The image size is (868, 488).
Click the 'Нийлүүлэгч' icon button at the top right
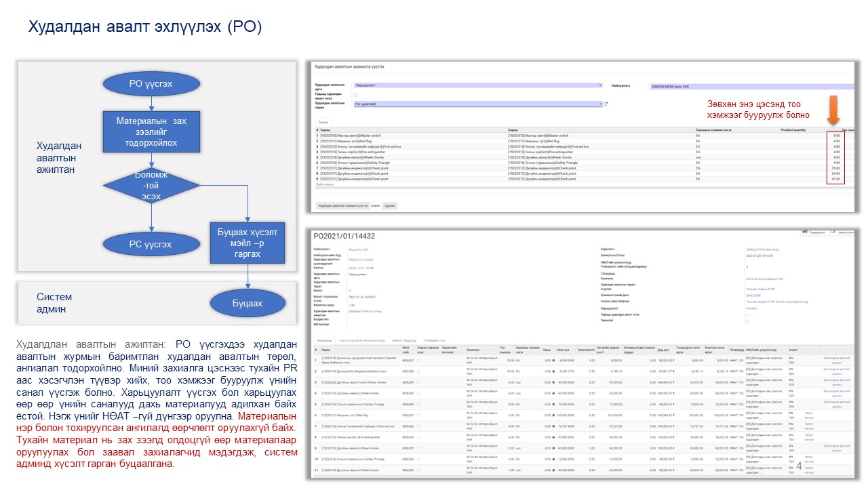tap(843, 232)
